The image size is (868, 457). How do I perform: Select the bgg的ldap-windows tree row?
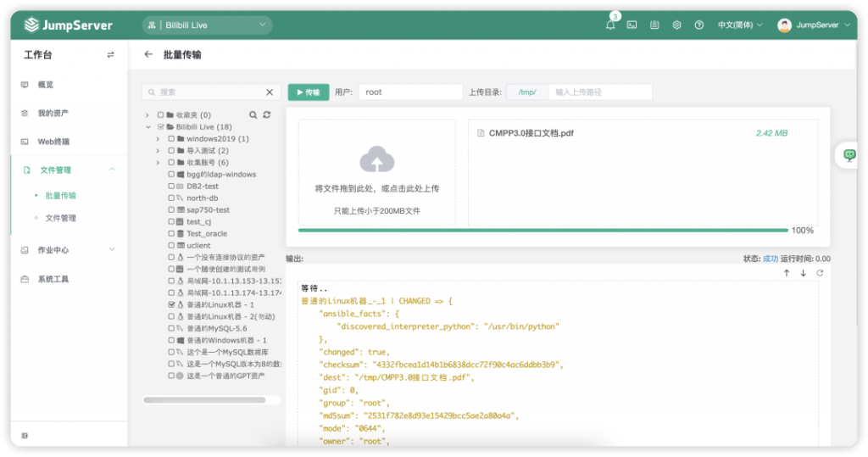(221, 175)
